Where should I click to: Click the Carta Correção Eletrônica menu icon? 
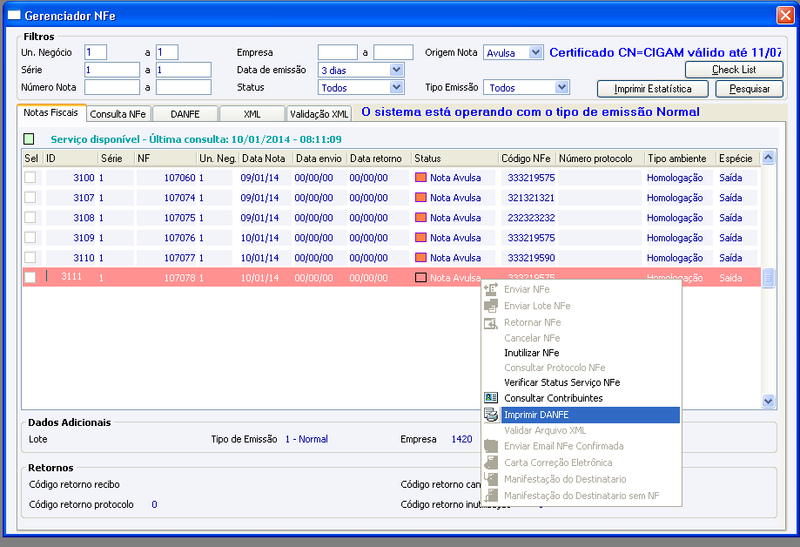[491, 463]
